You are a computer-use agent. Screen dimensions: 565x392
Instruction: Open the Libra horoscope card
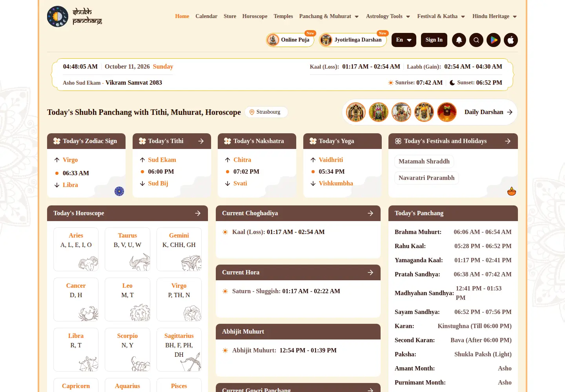pyautogui.click(x=76, y=350)
